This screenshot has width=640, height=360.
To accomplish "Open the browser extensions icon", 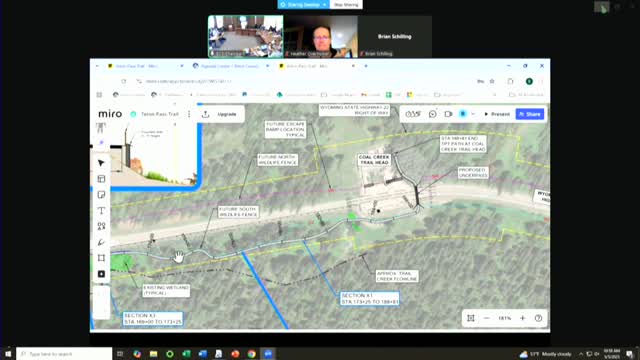I will pyautogui.click(x=511, y=81).
